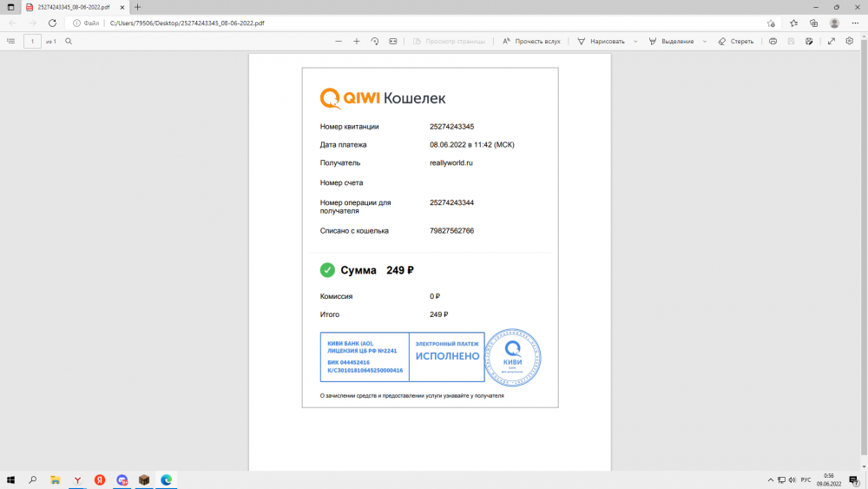Screen dimensions: 868x489
Task: Open the tab actions menu icon
Action: coord(10,7)
